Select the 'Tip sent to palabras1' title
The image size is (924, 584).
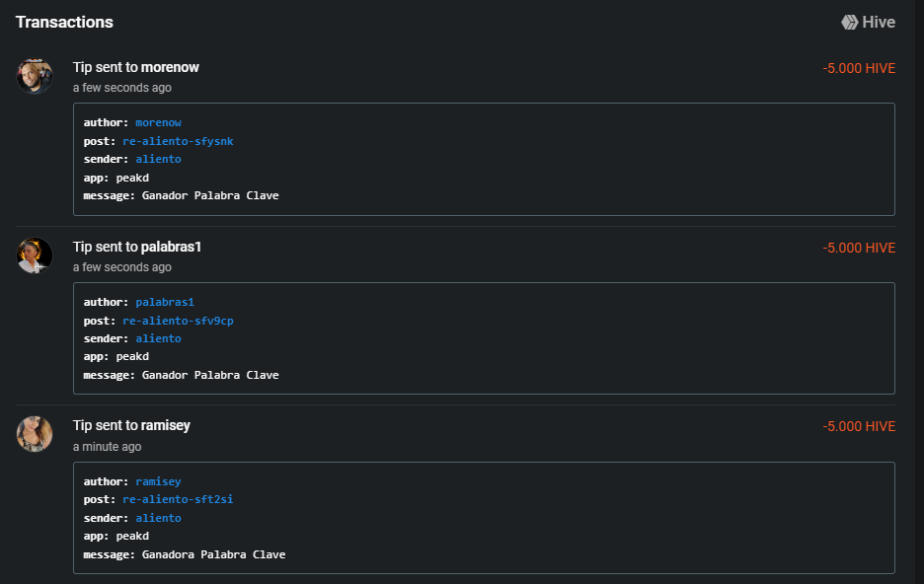coord(137,248)
